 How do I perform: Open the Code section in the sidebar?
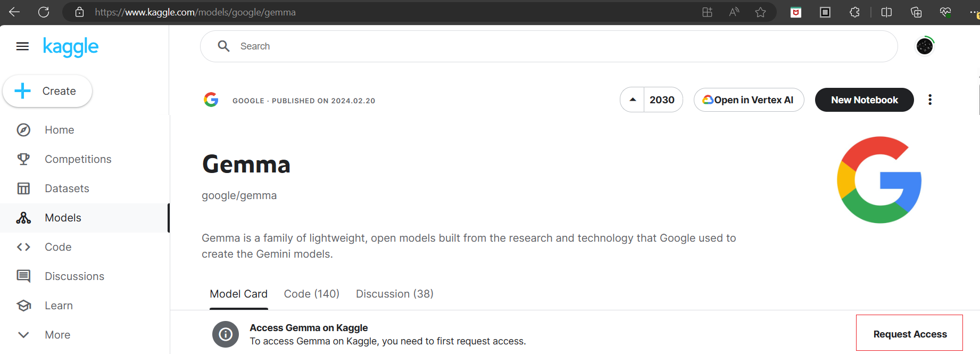(x=58, y=247)
